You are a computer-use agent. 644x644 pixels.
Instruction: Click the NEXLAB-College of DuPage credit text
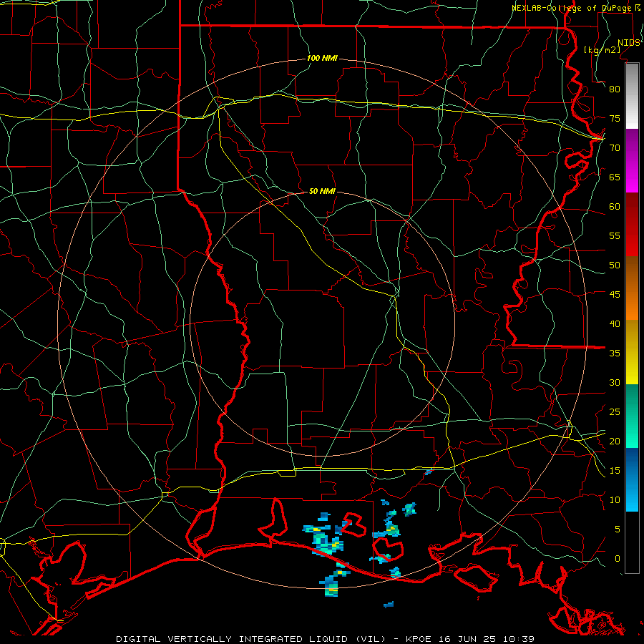571,8
